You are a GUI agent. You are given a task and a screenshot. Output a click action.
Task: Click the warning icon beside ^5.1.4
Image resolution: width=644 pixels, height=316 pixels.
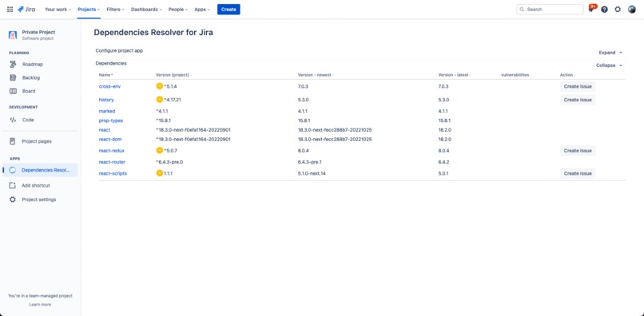click(159, 86)
